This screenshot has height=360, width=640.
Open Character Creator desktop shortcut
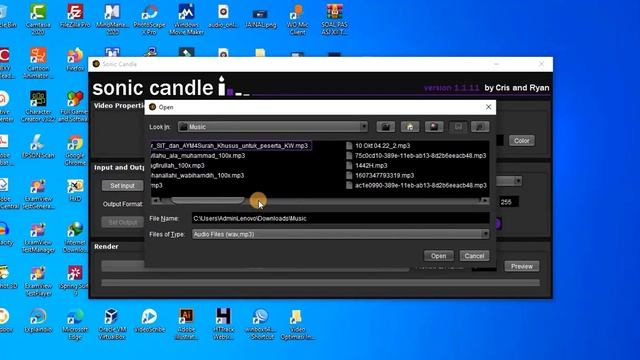click(38, 106)
